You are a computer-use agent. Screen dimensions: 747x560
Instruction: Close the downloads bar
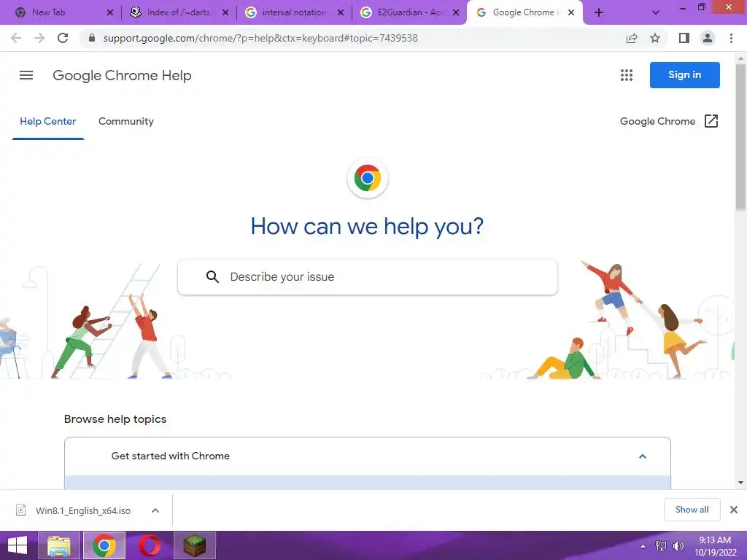click(734, 510)
